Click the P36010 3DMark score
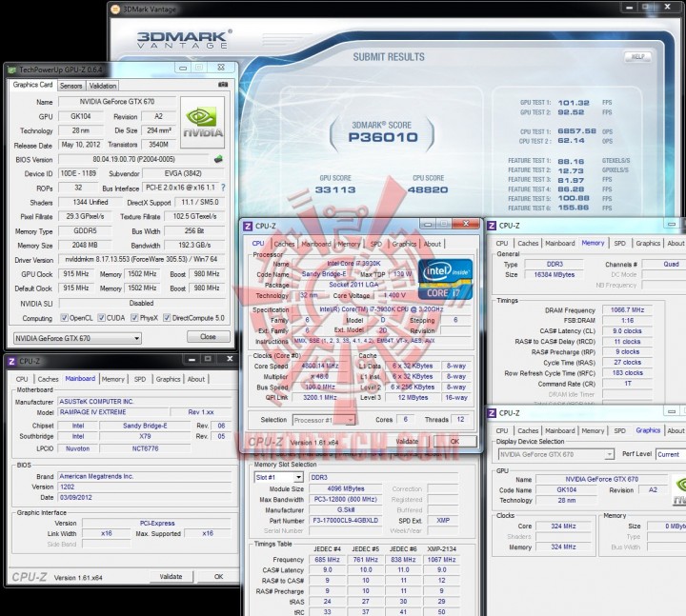Image resolution: width=686 pixels, height=616 pixels. (x=383, y=137)
